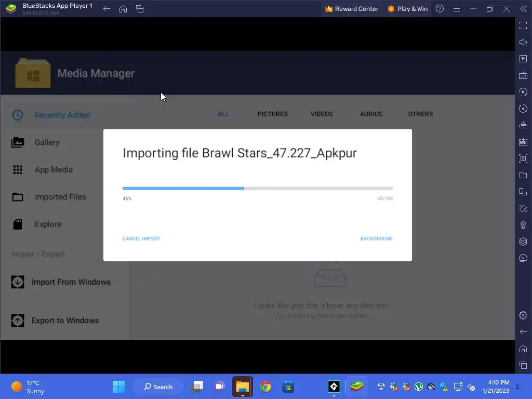The height and width of the screenshot is (399, 532).
Task: Click the taskbar Search box
Action: [158, 387]
